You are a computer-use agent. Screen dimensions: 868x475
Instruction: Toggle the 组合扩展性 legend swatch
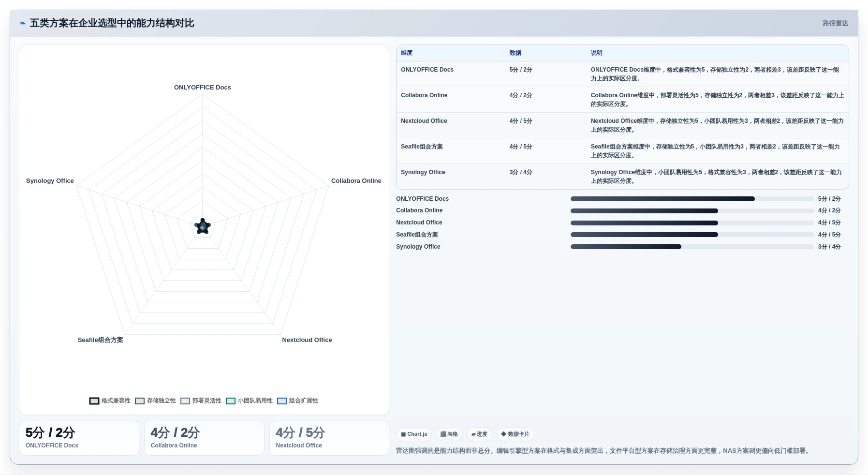pyautogui.click(x=282, y=401)
